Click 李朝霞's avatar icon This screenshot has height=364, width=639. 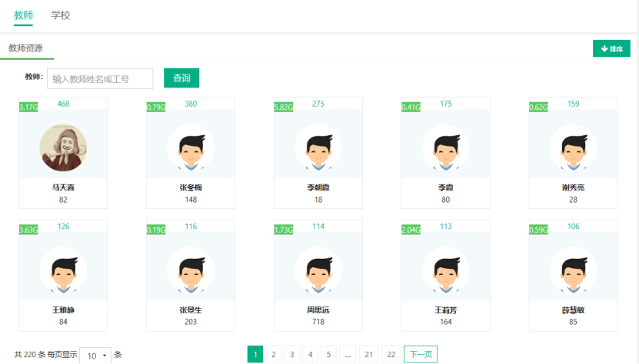318,147
